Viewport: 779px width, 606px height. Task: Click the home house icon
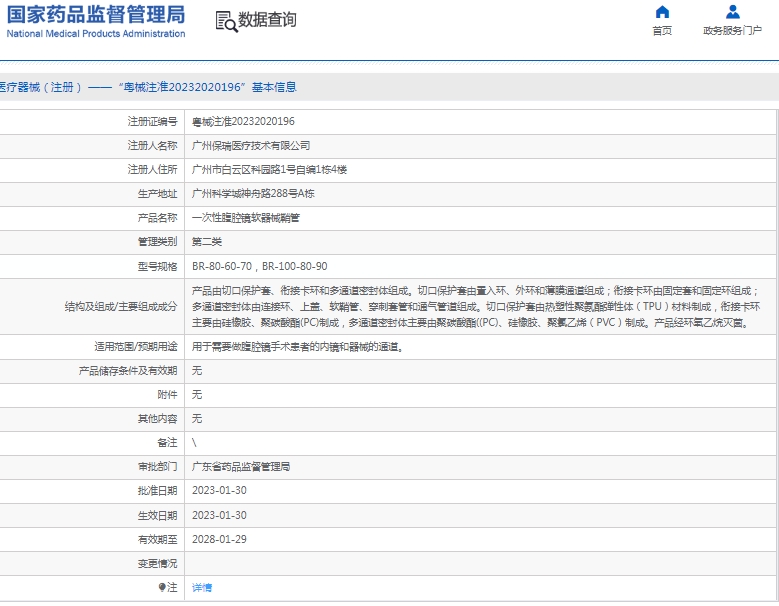[x=662, y=12]
